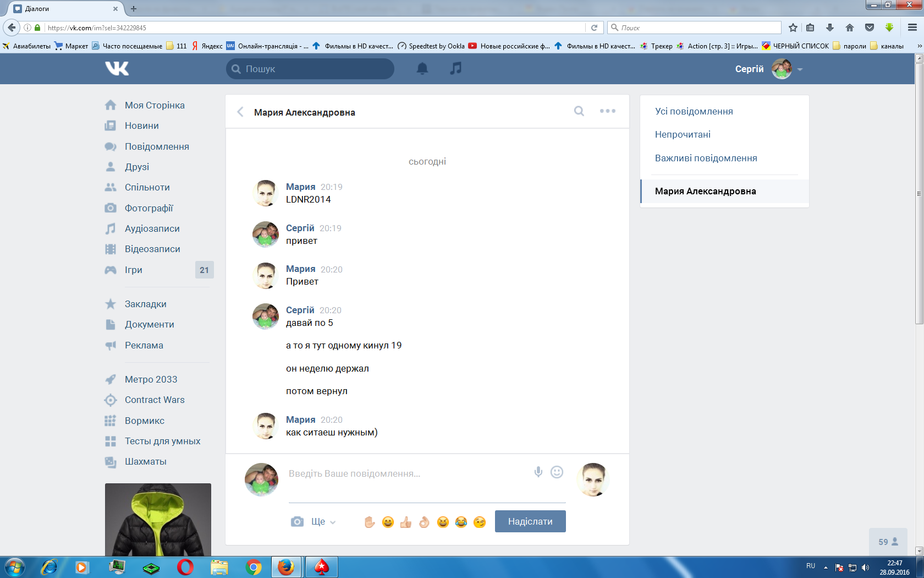
Task: Select Мария Александровна dialog tab
Action: [x=724, y=191]
